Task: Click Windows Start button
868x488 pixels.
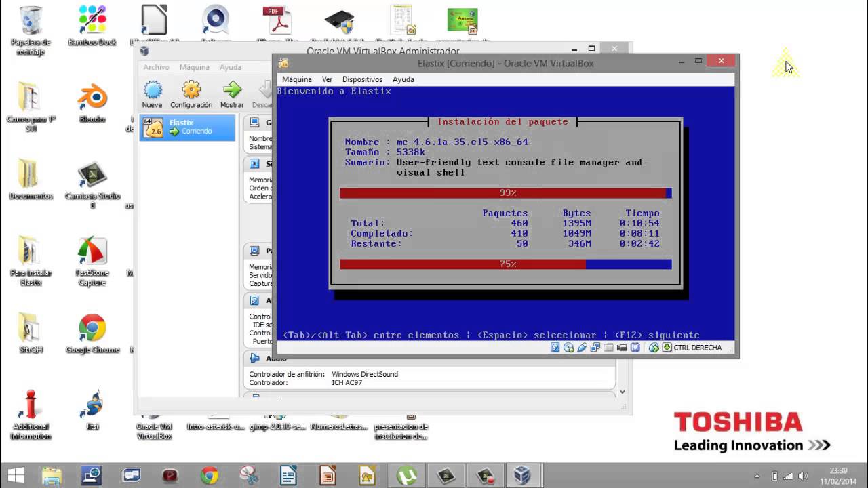Action: pos(16,475)
